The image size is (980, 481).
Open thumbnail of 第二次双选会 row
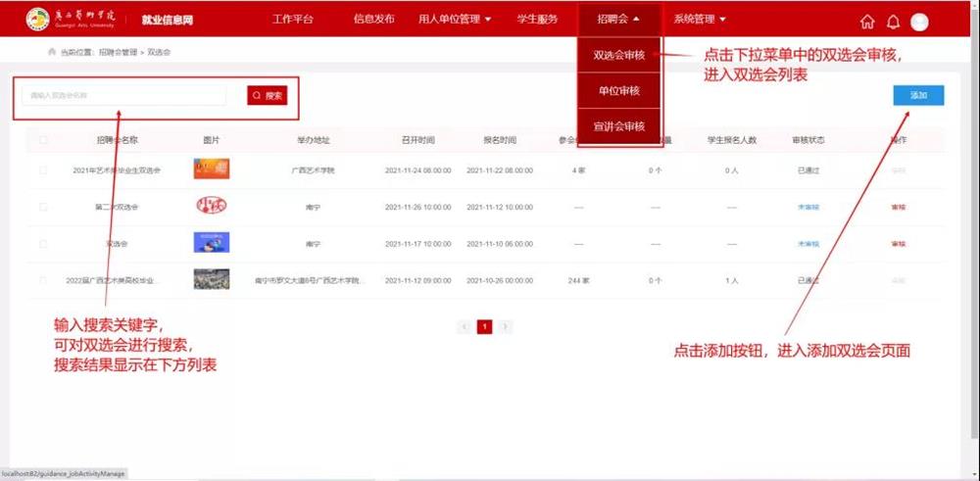click(212, 207)
